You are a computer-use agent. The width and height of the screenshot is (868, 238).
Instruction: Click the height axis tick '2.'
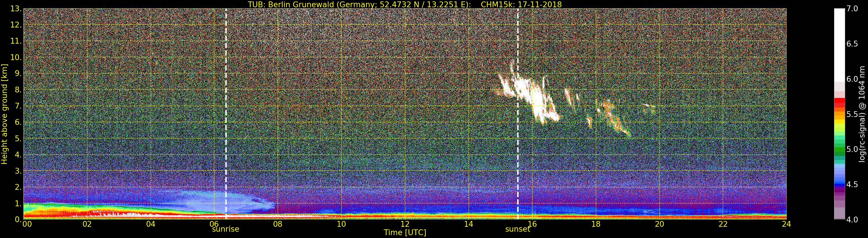(18, 187)
